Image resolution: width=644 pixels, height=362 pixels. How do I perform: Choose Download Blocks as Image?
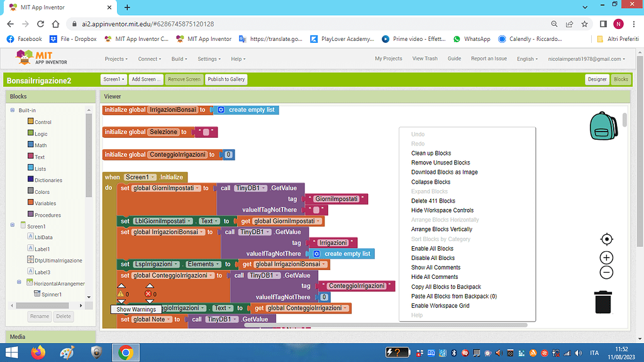(445, 172)
